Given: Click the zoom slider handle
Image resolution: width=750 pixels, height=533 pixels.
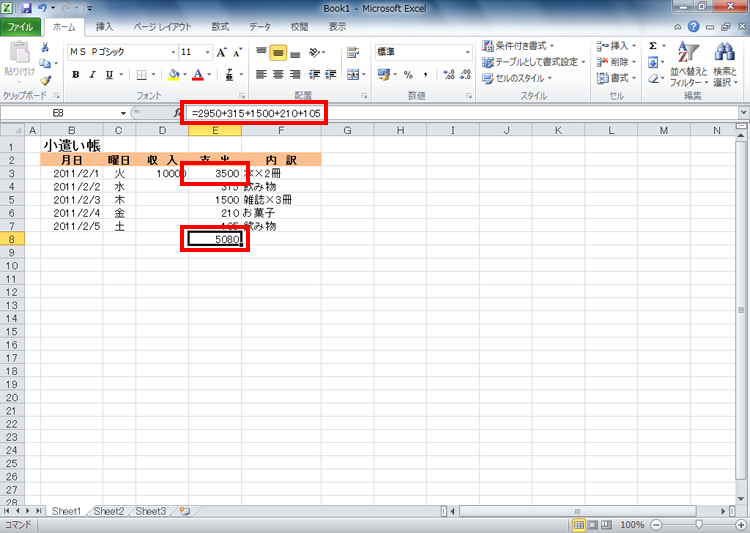Looking at the screenshot, I should click(699, 525).
